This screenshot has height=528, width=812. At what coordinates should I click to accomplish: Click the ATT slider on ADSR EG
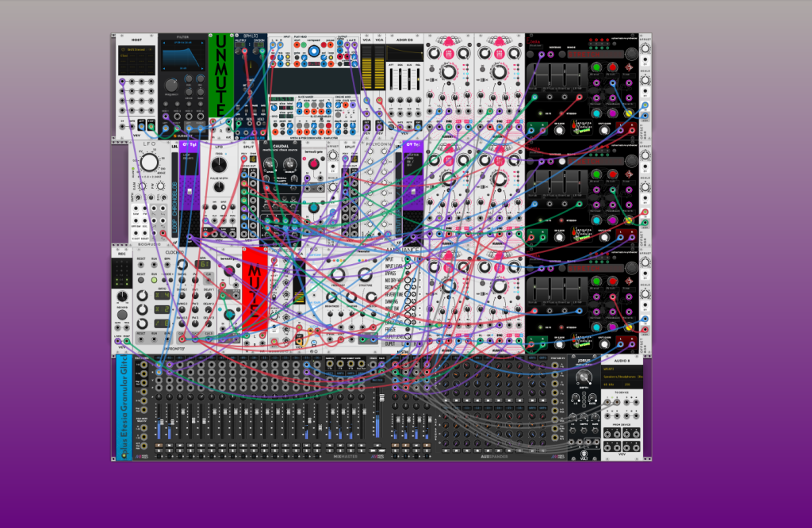coord(392,78)
